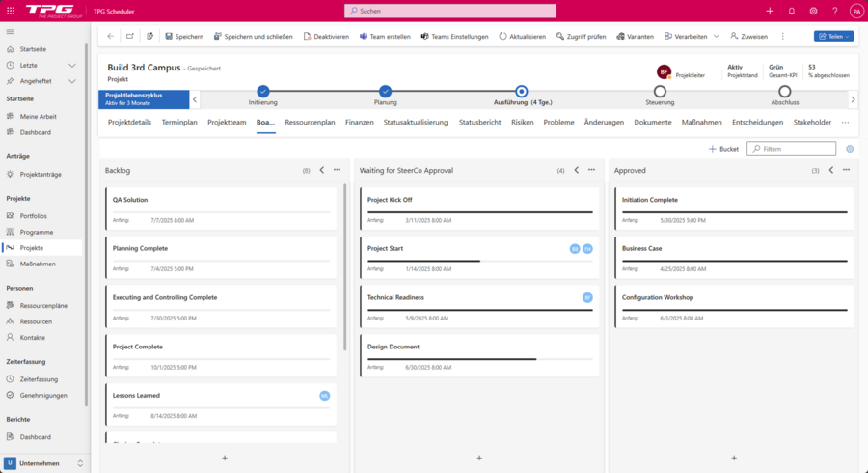
Task: Switch to the Ressourcenplan tab
Action: tap(310, 123)
